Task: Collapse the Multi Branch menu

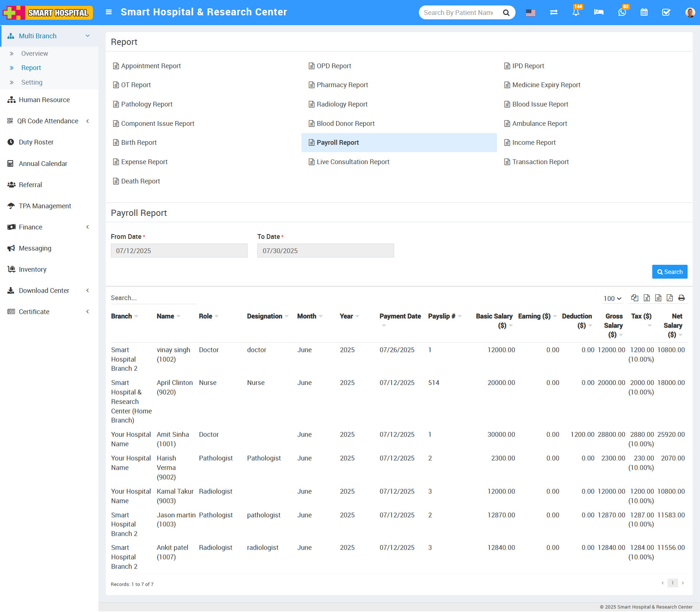Action: [49, 36]
